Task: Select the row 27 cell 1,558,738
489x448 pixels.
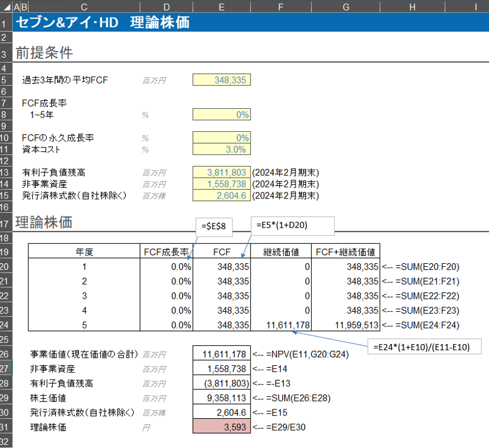Action: (x=221, y=368)
